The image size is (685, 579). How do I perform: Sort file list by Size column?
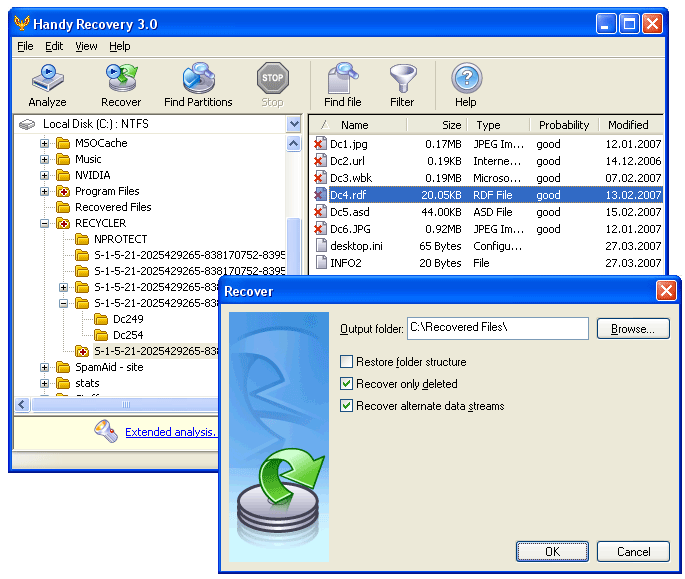tap(437, 125)
